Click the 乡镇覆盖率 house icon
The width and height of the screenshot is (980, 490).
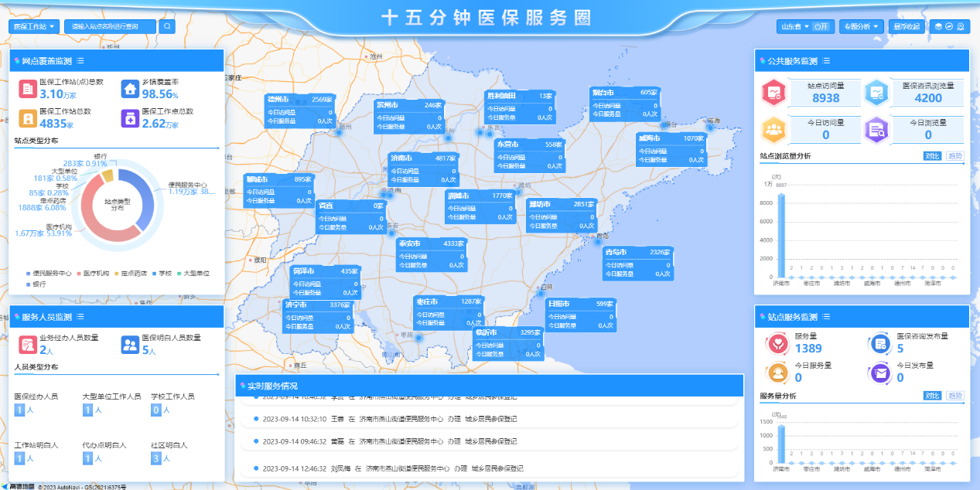(x=130, y=89)
